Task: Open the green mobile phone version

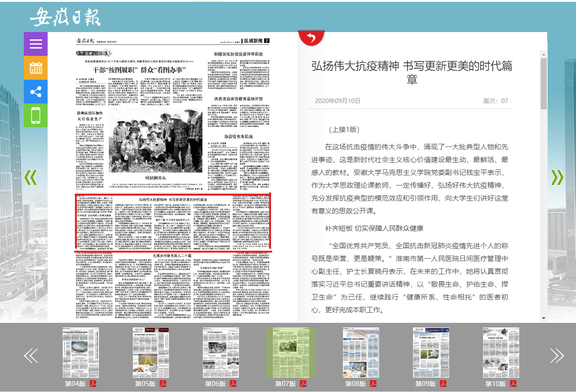Action: (36, 115)
